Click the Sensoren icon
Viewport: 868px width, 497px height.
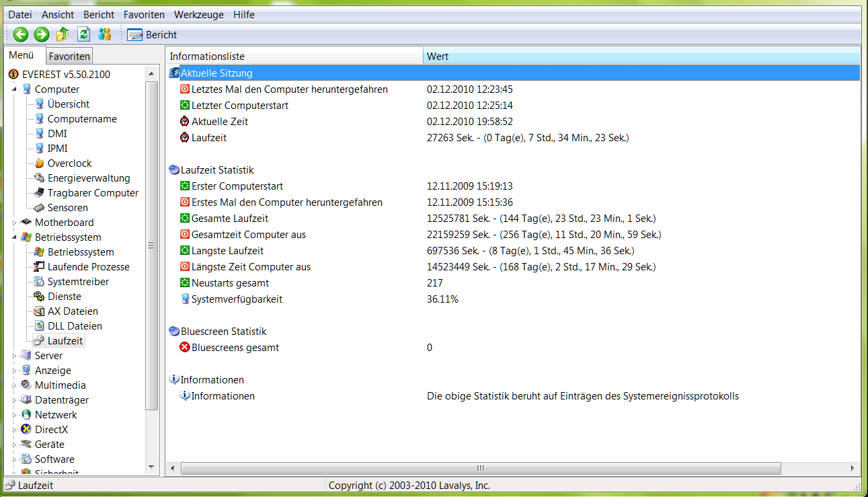pyautogui.click(x=40, y=208)
